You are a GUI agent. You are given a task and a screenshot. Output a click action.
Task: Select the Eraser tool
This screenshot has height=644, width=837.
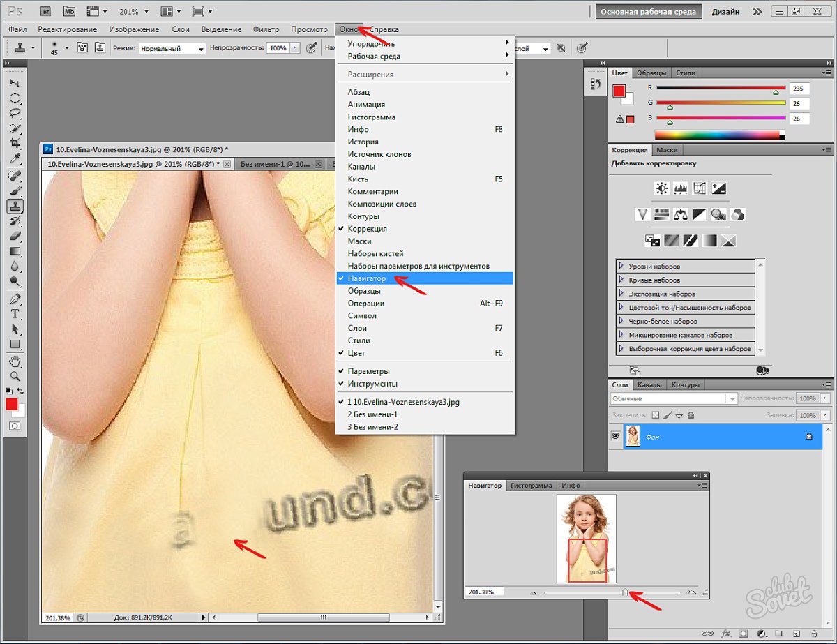pyautogui.click(x=15, y=236)
